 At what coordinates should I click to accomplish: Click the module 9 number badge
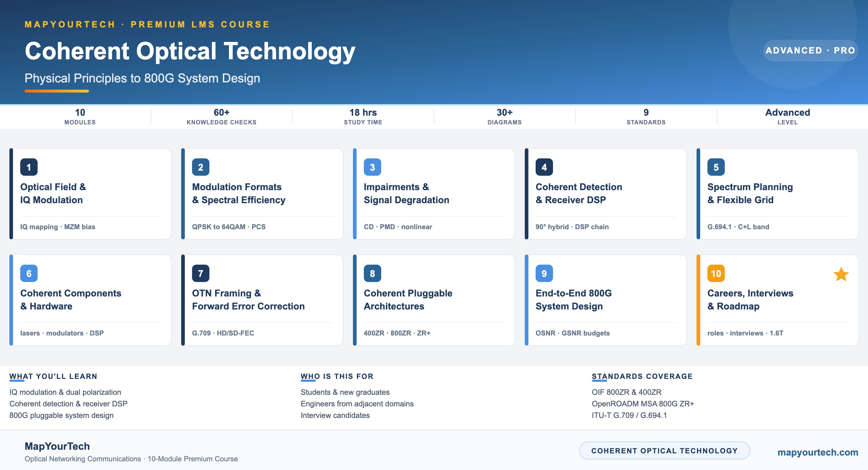pos(544,273)
